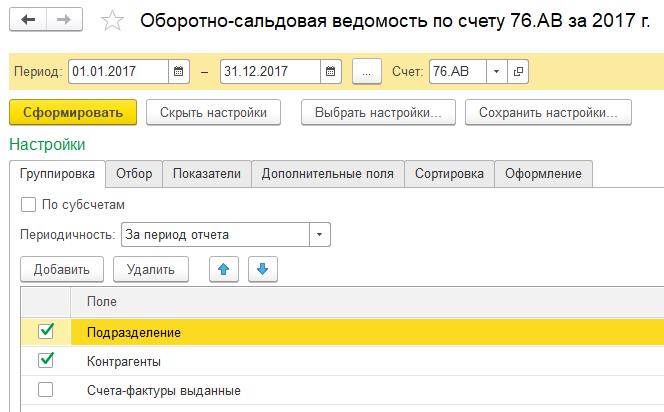The image size is (664, 412).
Task: Open the account 76.АВ in new window icon
Action: tap(518, 72)
